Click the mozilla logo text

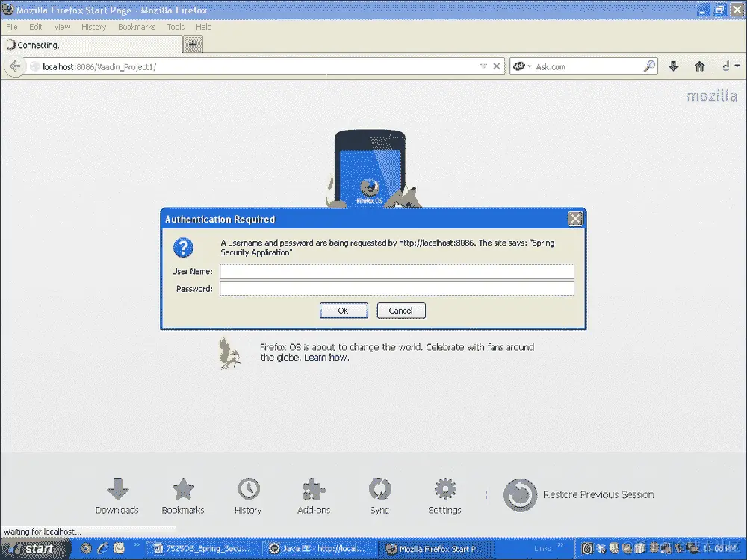click(712, 96)
